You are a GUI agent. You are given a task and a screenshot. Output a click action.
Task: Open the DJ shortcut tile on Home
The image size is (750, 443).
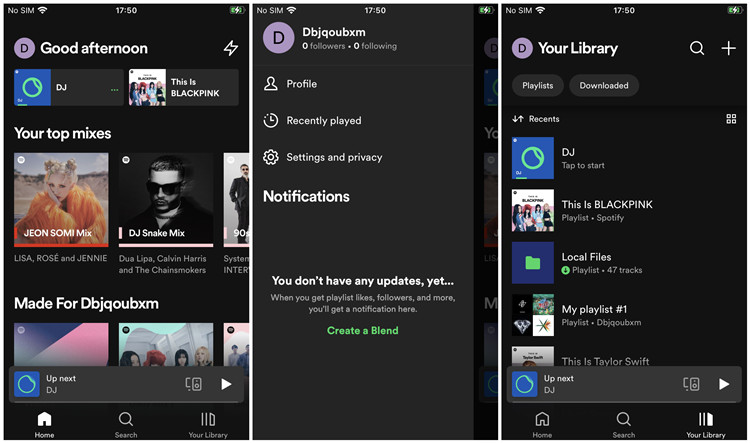click(x=68, y=87)
